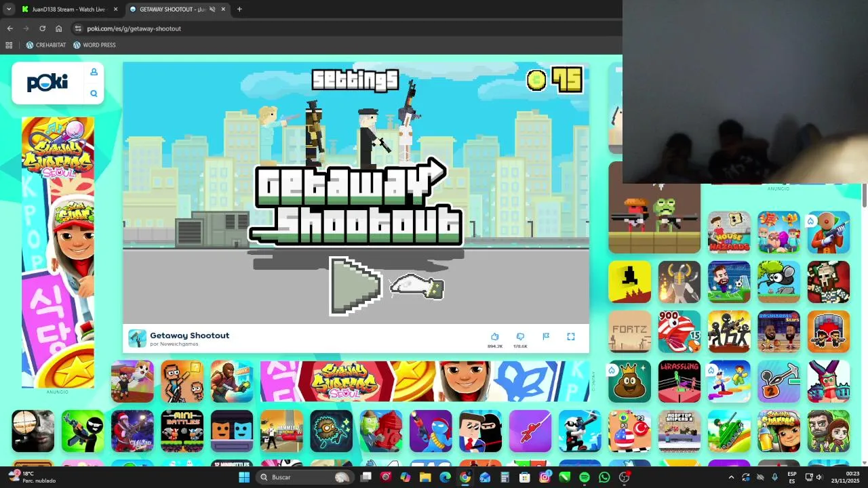Viewport: 868px width, 488px height.
Task: Open the Subway Surfers Seoul horizontal banner
Action: 425,381
